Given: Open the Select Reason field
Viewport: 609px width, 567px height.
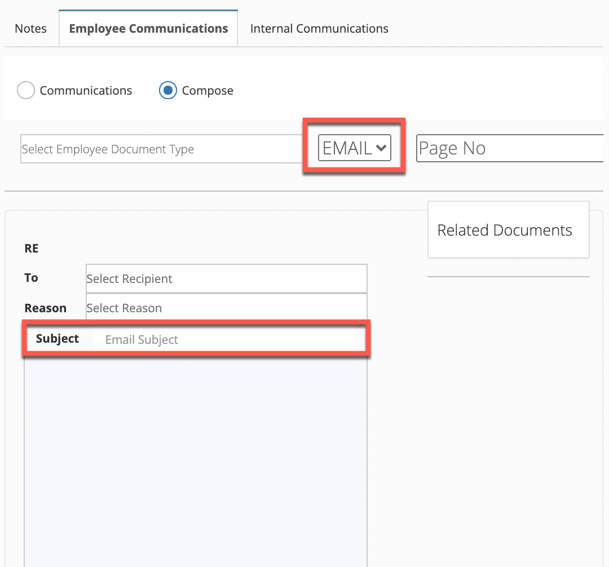Looking at the screenshot, I should coord(226,307).
